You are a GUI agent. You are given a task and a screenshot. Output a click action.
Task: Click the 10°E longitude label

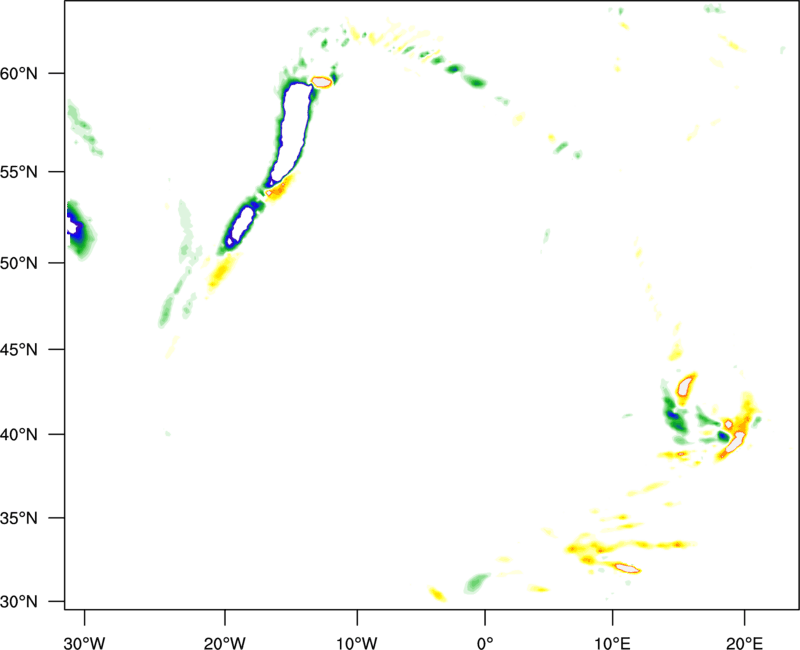[612, 643]
